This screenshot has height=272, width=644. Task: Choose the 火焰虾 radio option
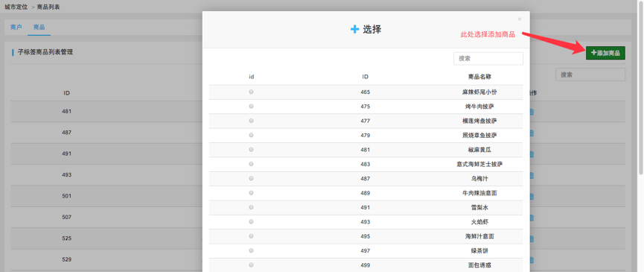coord(251,221)
